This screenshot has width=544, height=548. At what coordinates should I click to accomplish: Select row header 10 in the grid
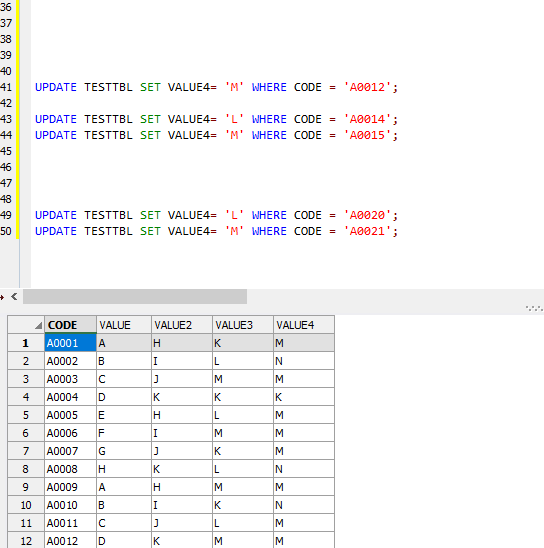coord(26,505)
